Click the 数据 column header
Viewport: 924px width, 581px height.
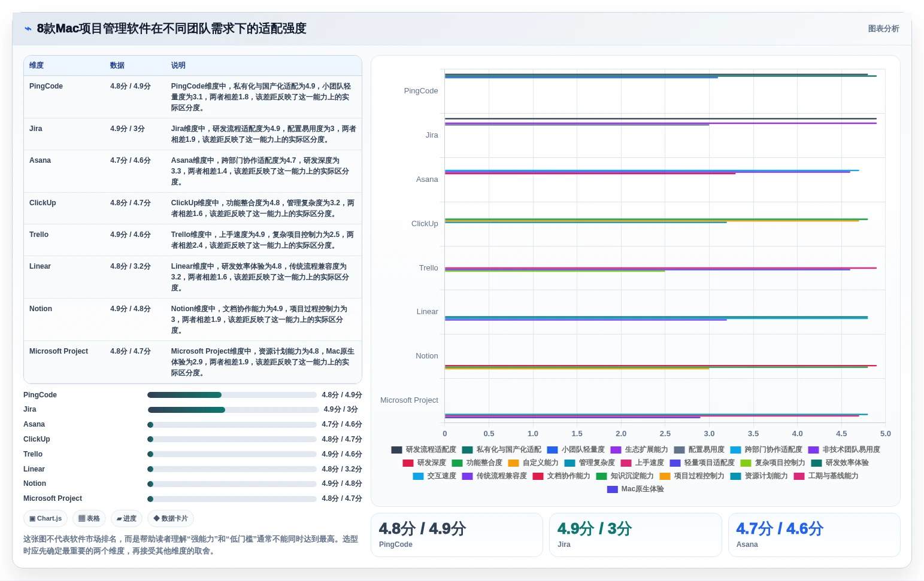[117, 65]
